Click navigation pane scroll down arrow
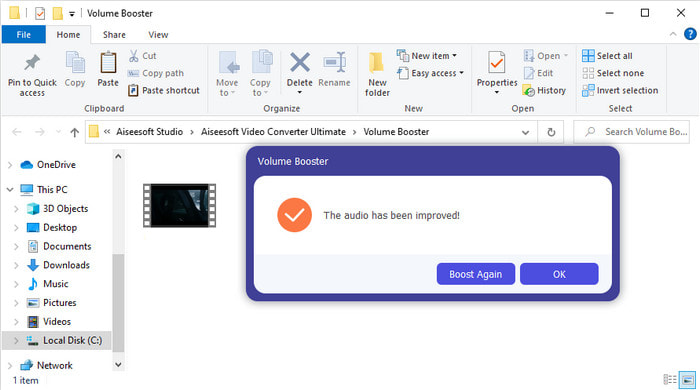This screenshot has height=390, width=700. click(118, 365)
